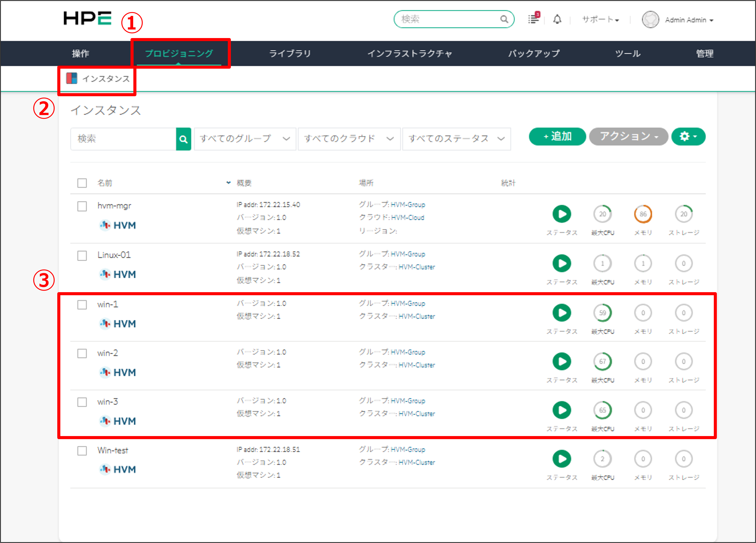Open the すべてのステータス filter dropdown
Image resolution: width=756 pixels, height=543 pixels.
coord(456,139)
